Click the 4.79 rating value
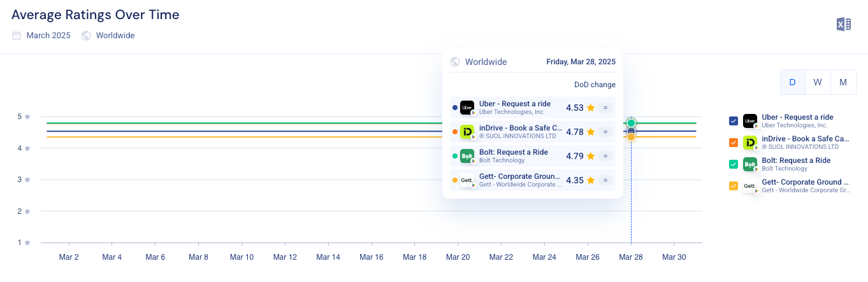Image resolution: width=868 pixels, height=282 pixels. coord(575,156)
